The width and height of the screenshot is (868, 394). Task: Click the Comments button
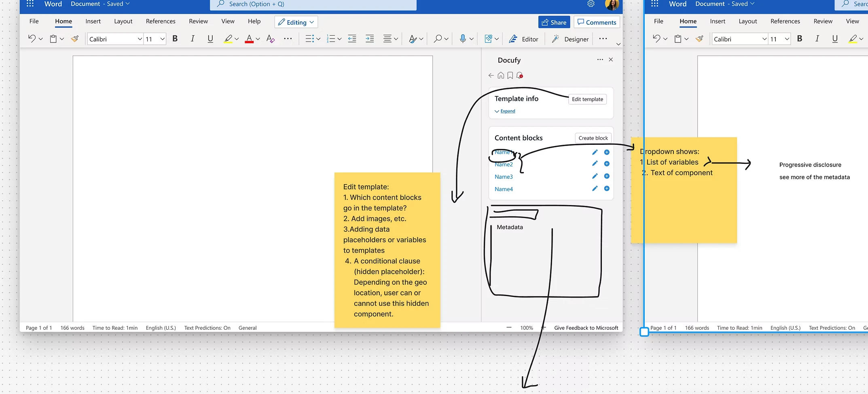[x=597, y=22]
